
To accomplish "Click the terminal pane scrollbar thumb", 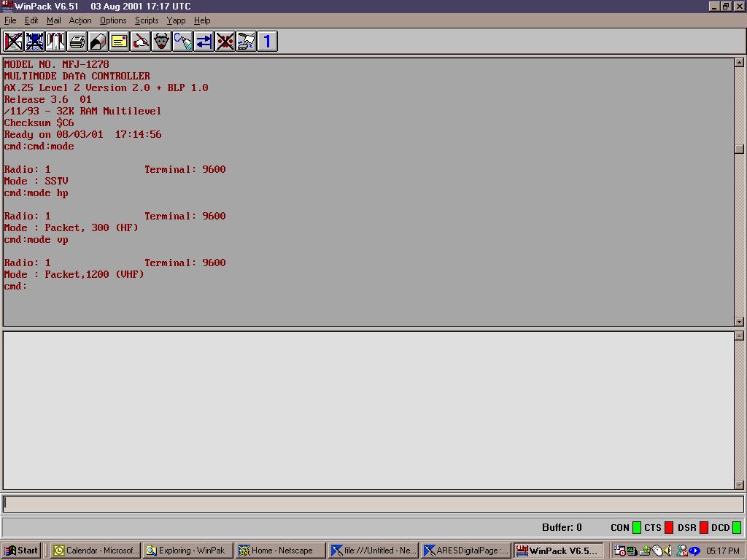I will click(739, 149).
